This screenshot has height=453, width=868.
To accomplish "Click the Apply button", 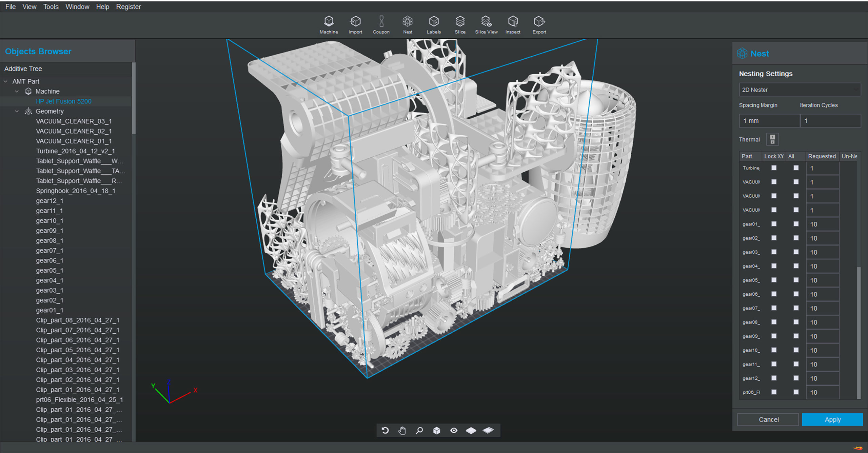I will 832,419.
